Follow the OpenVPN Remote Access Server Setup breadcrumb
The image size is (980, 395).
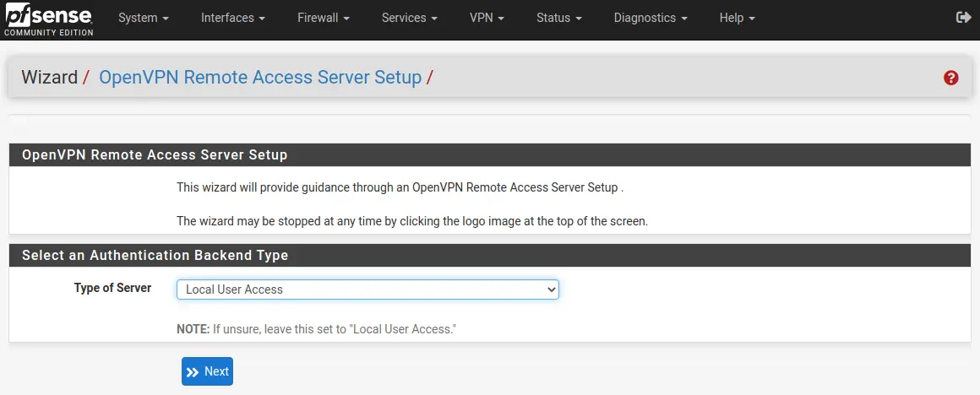(260, 78)
